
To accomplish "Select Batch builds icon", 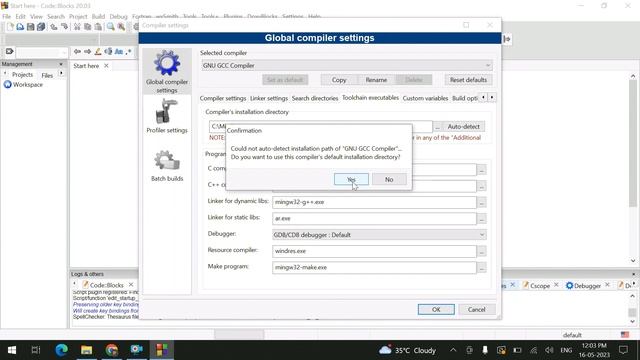I will point(167,165).
